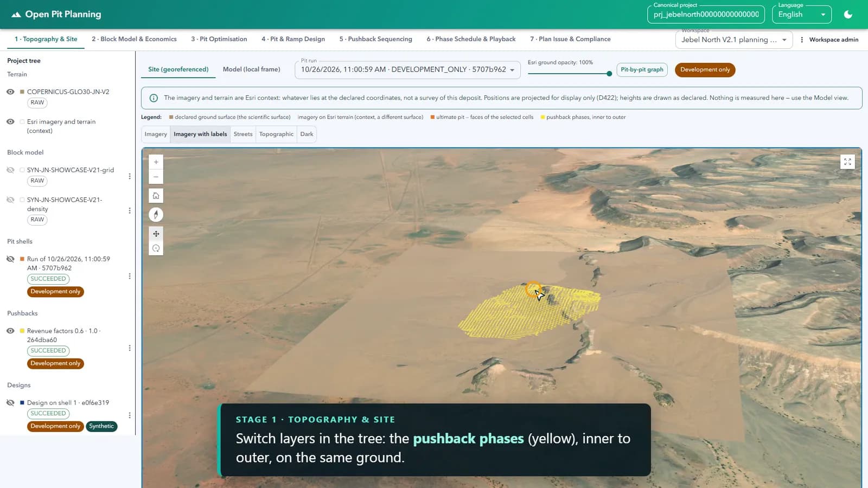The image size is (868, 488).
Task: Open options menu for Design on shell 1
Action: (x=130, y=415)
